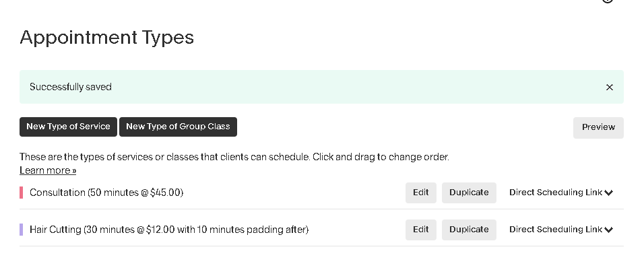
Task: Edit the Consultation appointment type
Action: (x=420, y=193)
